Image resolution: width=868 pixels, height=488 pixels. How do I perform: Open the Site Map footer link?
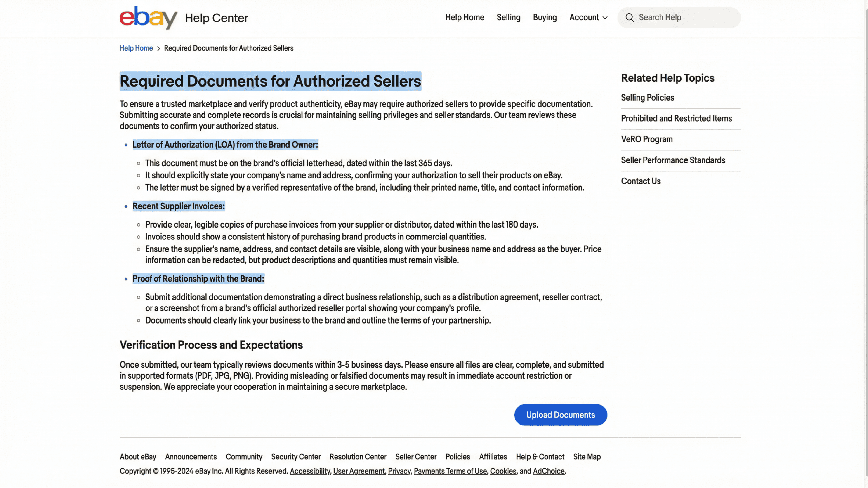coord(587,457)
